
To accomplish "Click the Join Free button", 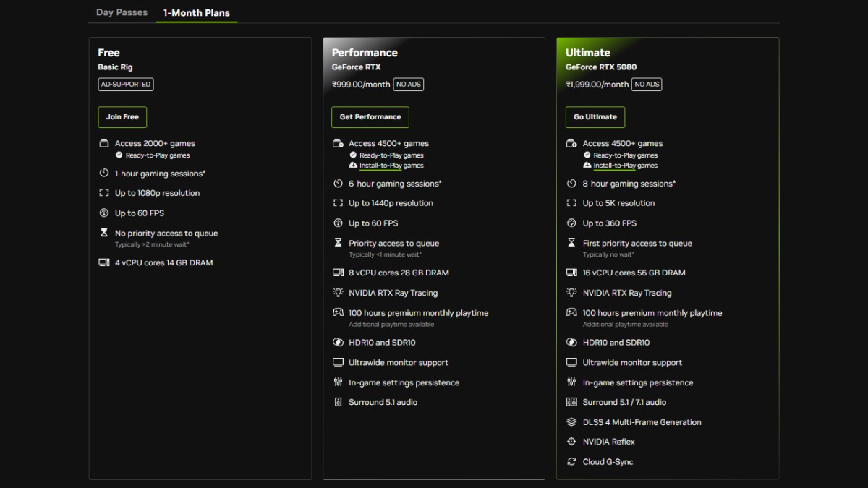I will pos(122,117).
